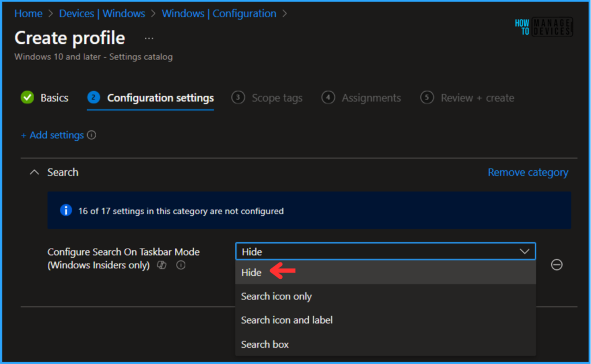Remove the setting with the minus circle icon
The height and width of the screenshot is (364, 591).
coord(557,265)
